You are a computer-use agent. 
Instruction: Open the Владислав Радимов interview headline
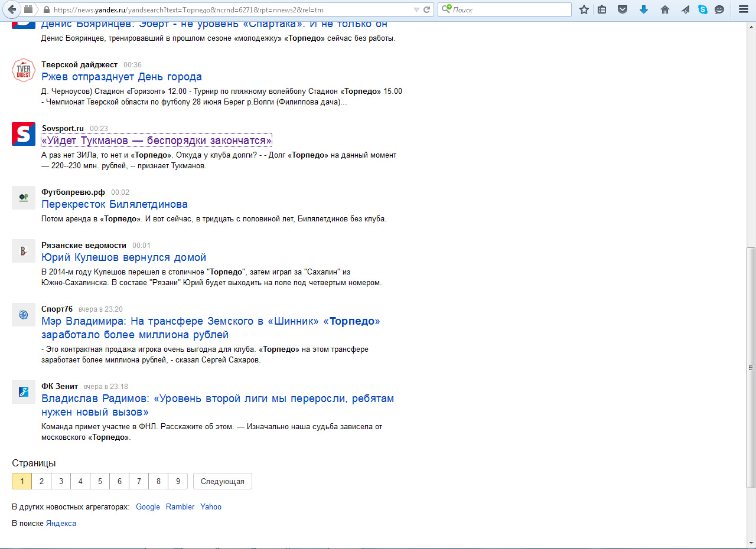click(x=217, y=405)
